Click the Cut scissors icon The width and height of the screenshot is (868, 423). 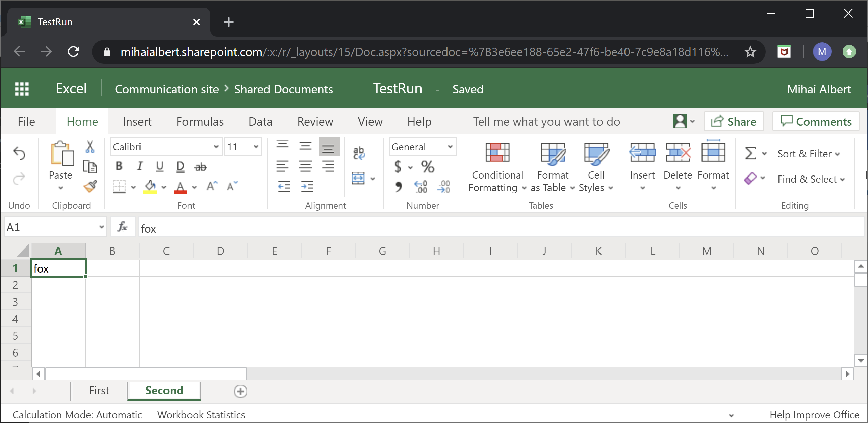tap(90, 147)
